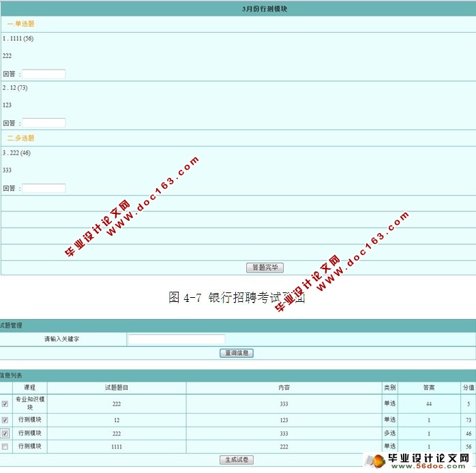Select the 专业知识模块 course cell
The width and height of the screenshot is (476, 473).
[x=30, y=403]
